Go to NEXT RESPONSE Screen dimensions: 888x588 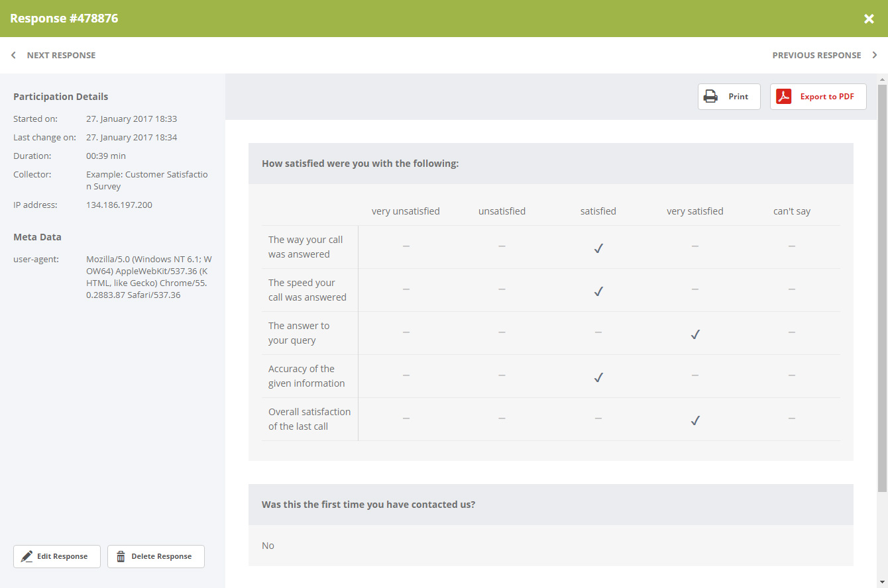tap(61, 56)
